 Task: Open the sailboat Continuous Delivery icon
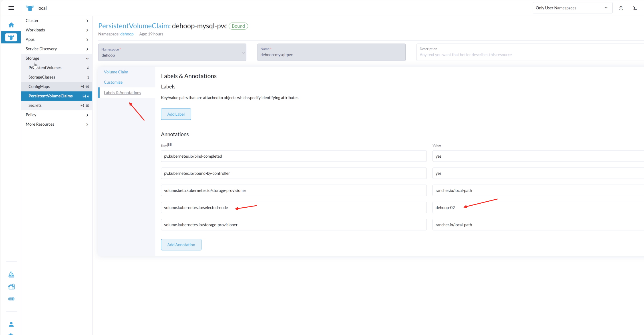click(x=11, y=274)
